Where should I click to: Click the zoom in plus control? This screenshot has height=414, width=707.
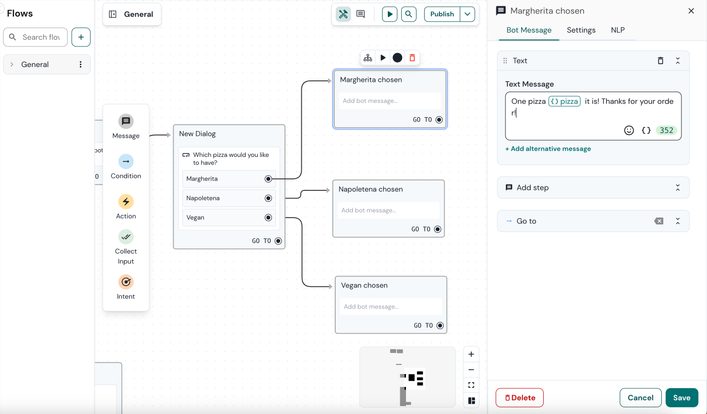coord(471,354)
